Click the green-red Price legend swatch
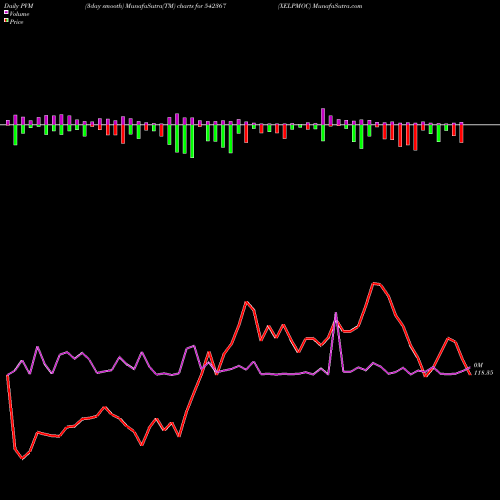This screenshot has width=500, height=500. tap(6, 21)
